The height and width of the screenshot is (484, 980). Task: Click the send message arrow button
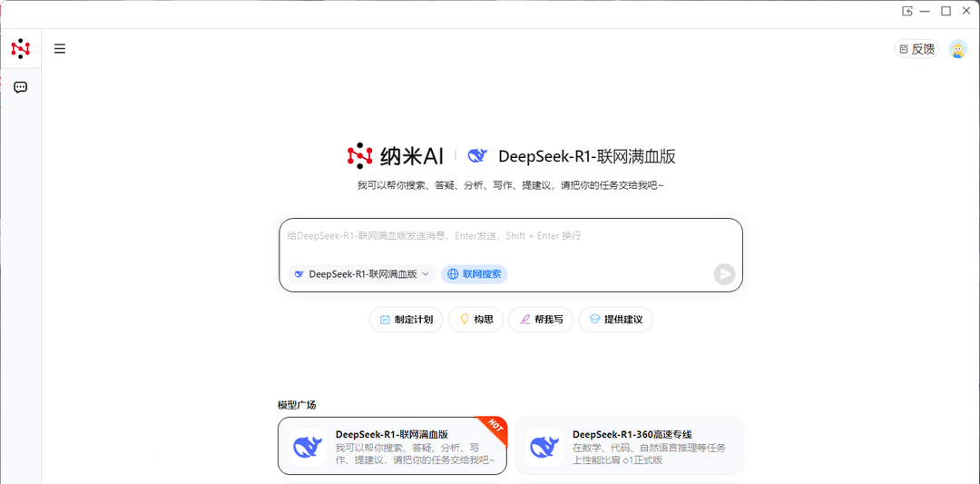click(723, 274)
